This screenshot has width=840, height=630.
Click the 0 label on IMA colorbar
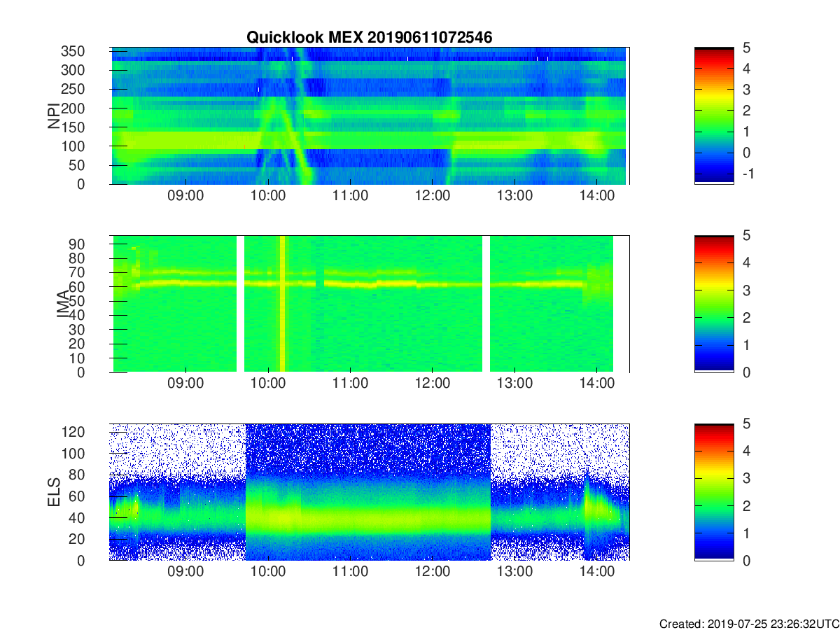click(x=746, y=372)
